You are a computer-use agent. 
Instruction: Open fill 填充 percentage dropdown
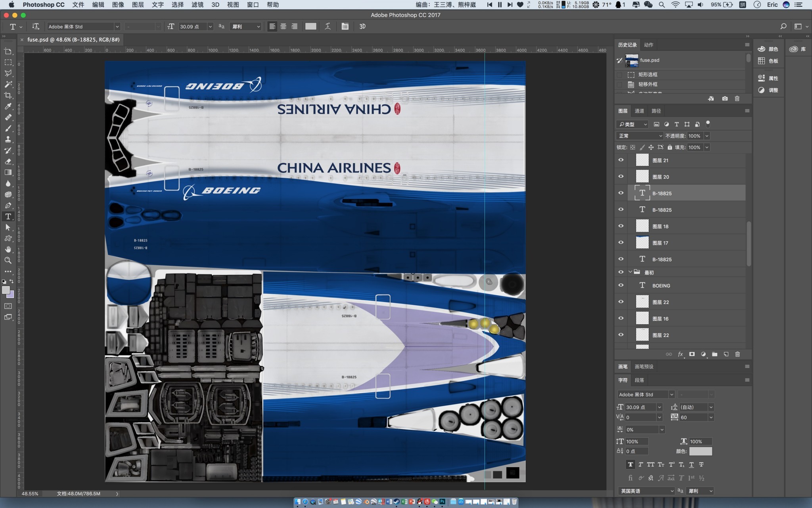[707, 147]
